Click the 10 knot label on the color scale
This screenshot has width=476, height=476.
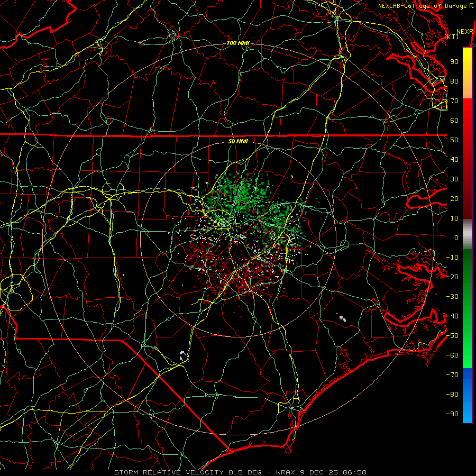pos(454,218)
